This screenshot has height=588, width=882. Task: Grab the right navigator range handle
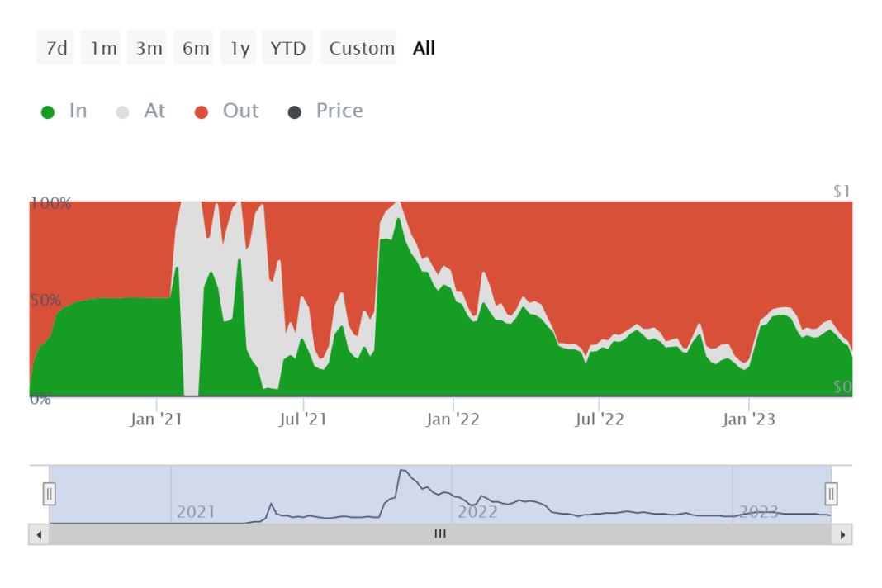831,494
